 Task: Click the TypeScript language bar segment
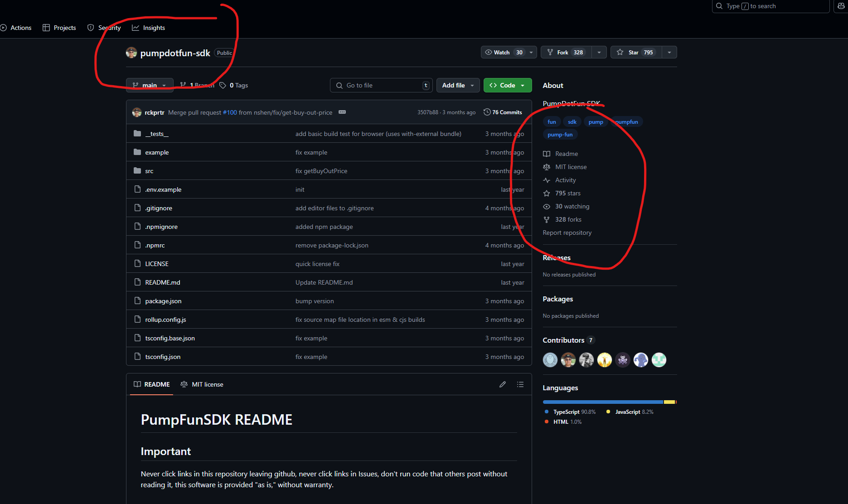(x=603, y=402)
